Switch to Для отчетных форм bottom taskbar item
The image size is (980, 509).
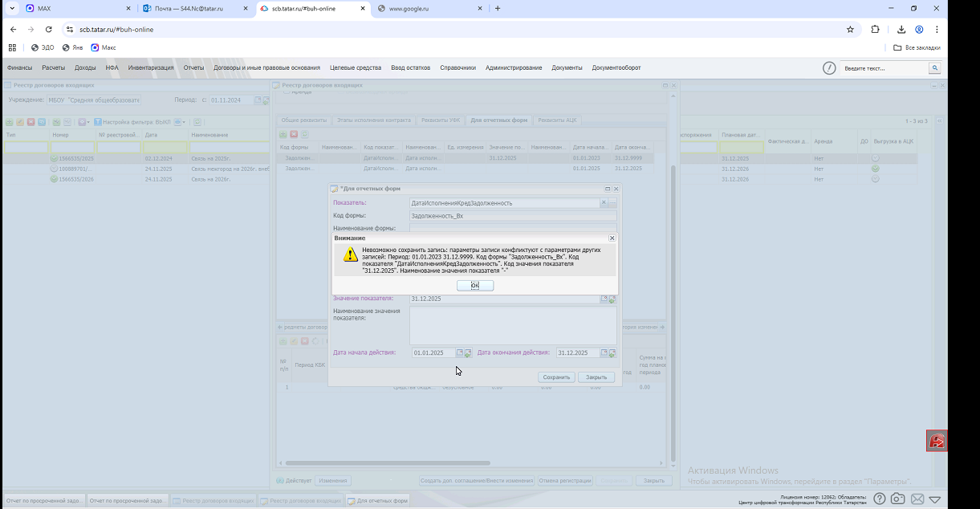[378, 500]
